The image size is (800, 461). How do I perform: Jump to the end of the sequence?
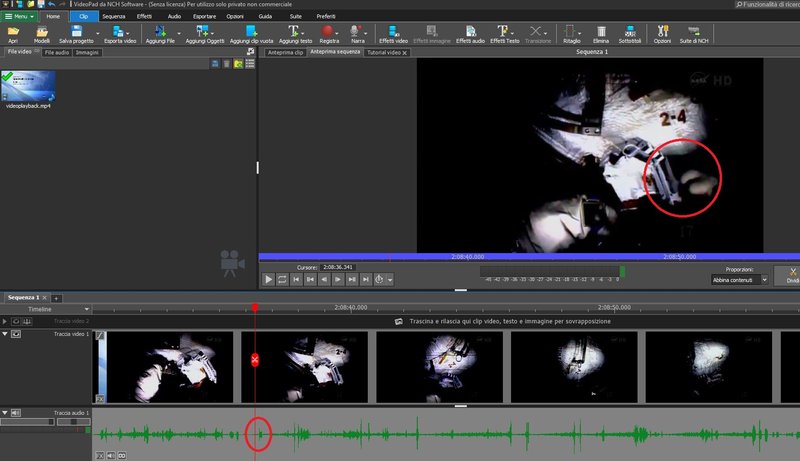pos(365,279)
